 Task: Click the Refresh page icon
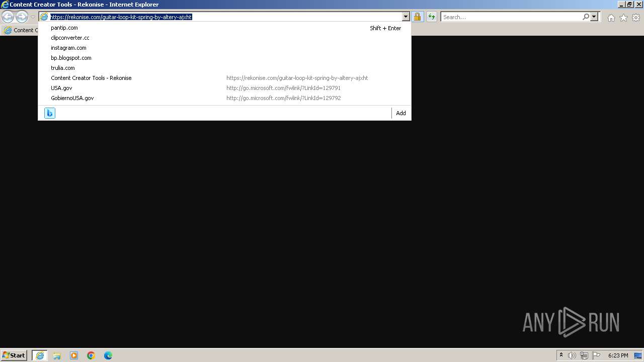pyautogui.click(x=432, y=17)
